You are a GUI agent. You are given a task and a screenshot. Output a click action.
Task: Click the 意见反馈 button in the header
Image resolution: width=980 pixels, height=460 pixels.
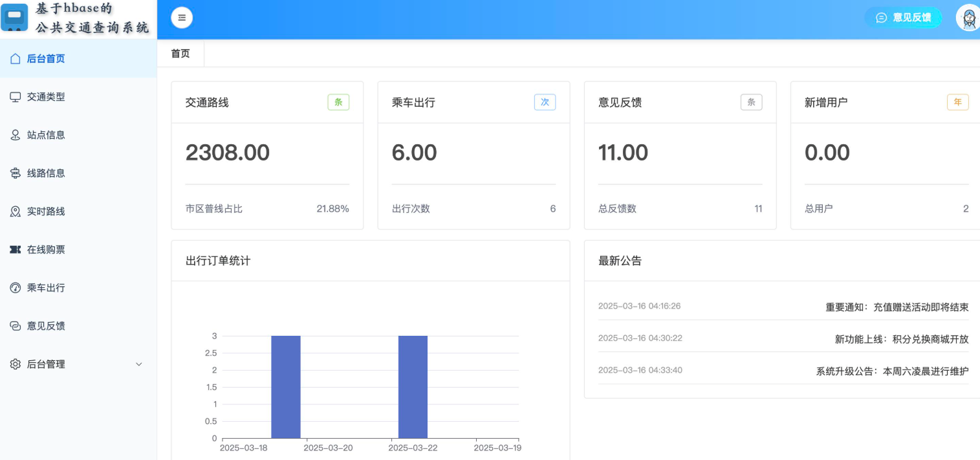[x=903, y=17]
